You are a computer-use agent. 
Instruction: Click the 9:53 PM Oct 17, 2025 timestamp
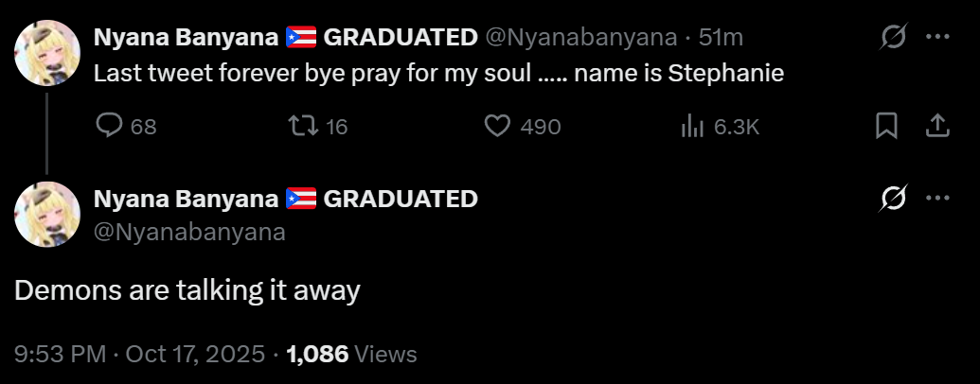pos(140,355)
